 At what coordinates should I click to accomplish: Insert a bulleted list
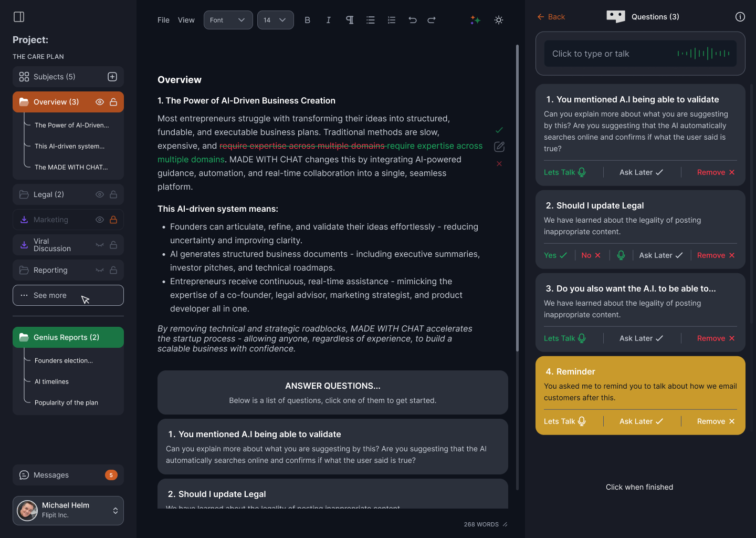pos(371,20)
